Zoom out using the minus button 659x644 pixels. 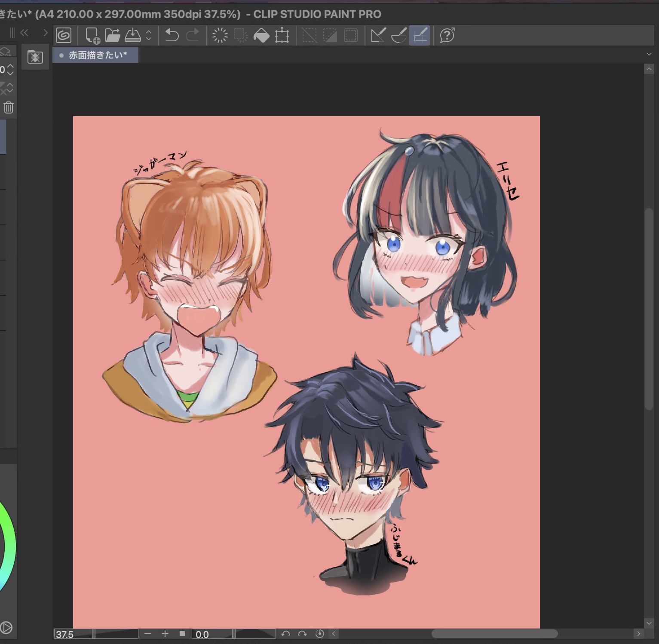point(148,634)
